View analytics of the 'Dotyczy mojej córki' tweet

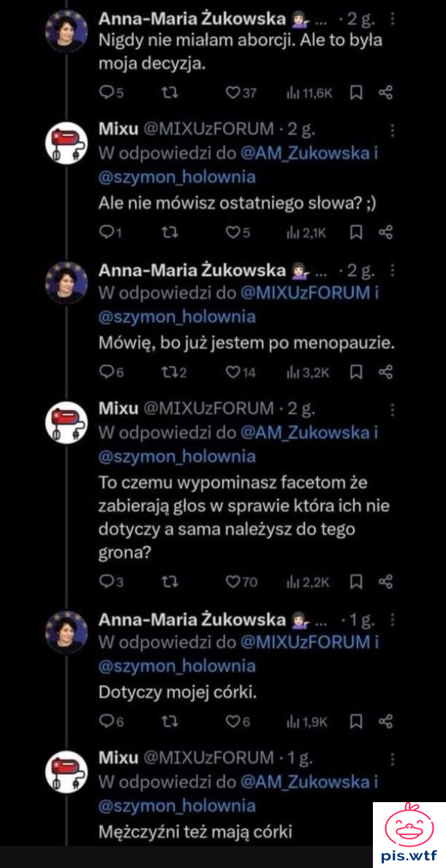(306, 722)
